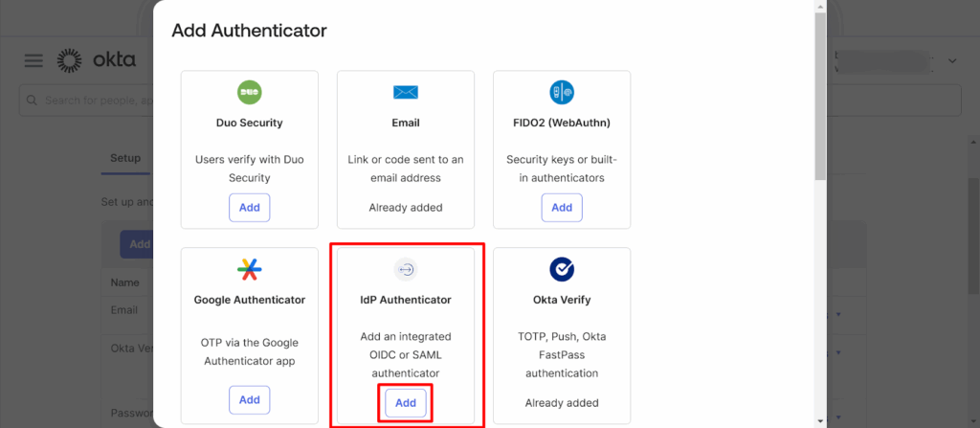Click the Google Authenticator logo icon
The width and height of the screenshot is (980, 428).
[250, 269]
